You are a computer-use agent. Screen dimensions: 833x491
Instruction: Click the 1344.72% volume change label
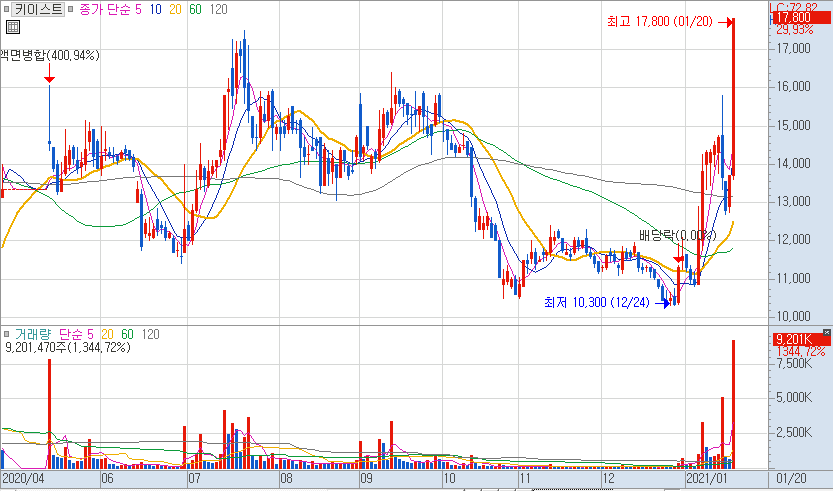(x=801, y=352)
